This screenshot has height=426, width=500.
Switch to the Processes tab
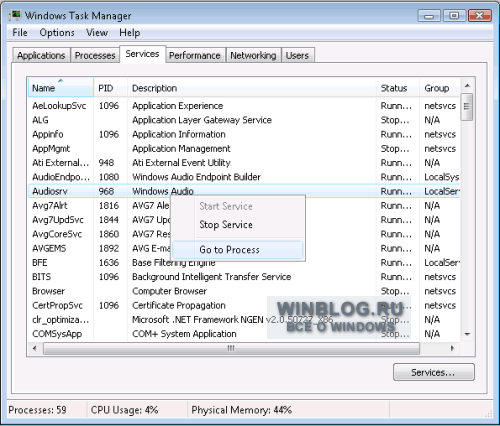point(95,55)
